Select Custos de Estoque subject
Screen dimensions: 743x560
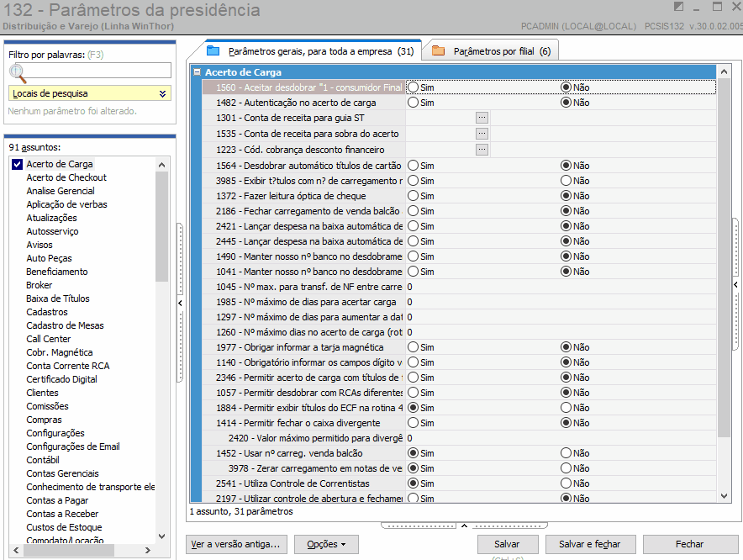[64, 527]
